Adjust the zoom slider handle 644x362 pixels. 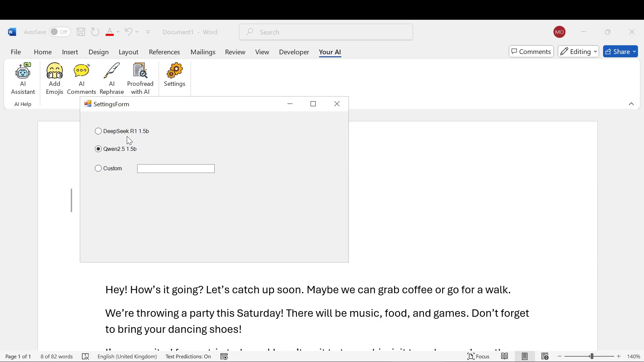click(592, 357)
